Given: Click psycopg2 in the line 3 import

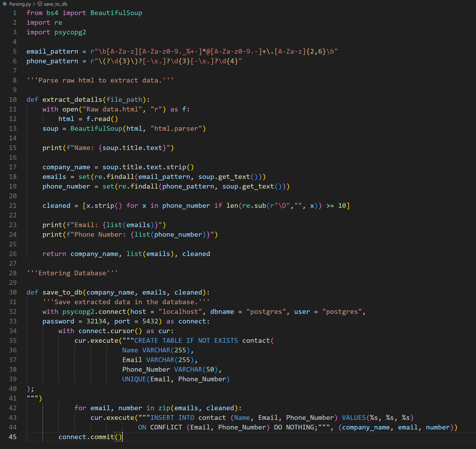Looking at the screenshot, I should (x=70, y=32).
